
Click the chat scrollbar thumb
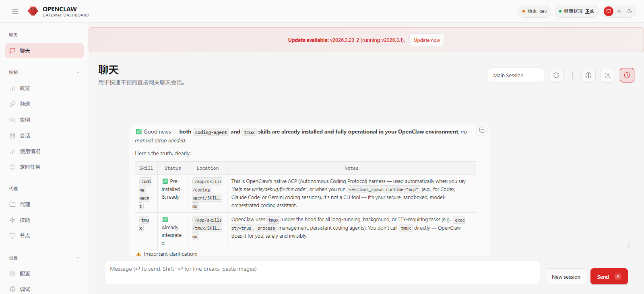click(x=629, y=245)
